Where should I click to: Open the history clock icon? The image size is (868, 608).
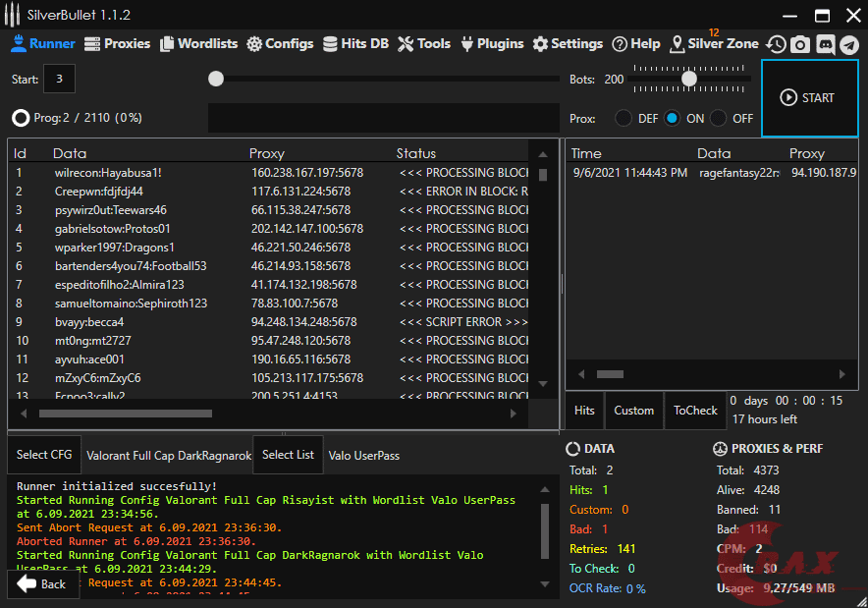tap(776, 44)
